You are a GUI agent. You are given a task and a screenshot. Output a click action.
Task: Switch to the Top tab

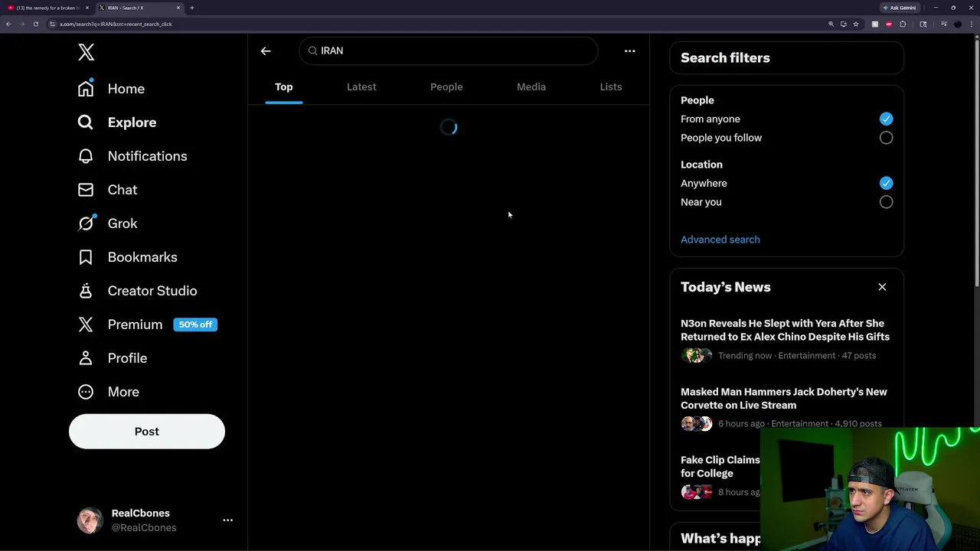(283, 86)
